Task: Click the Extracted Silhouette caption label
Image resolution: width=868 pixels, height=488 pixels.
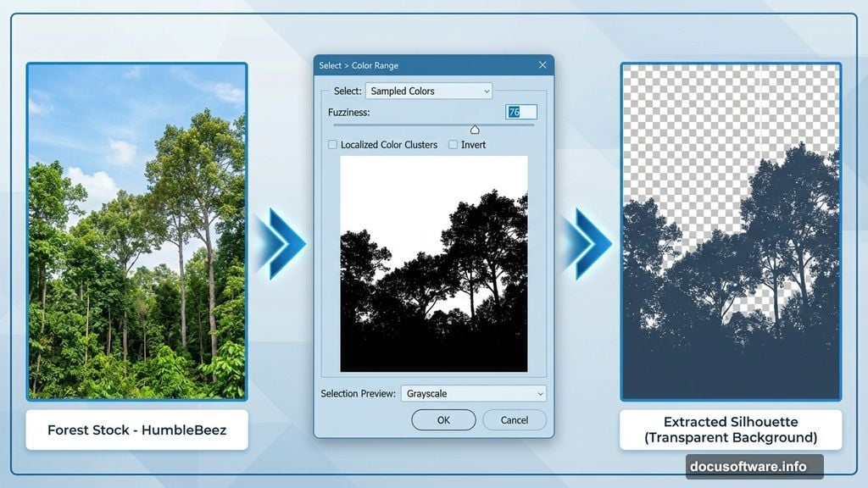Action: 730,430
